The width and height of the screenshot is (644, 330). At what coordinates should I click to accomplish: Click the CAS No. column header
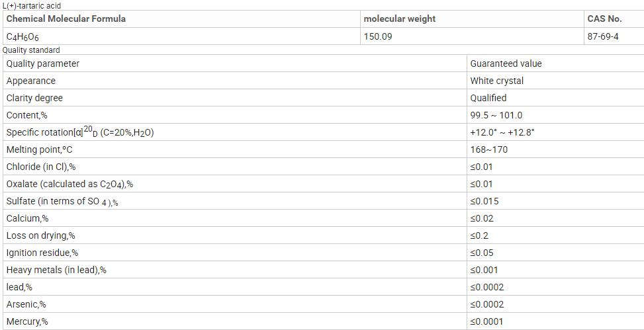click(604, 19)
